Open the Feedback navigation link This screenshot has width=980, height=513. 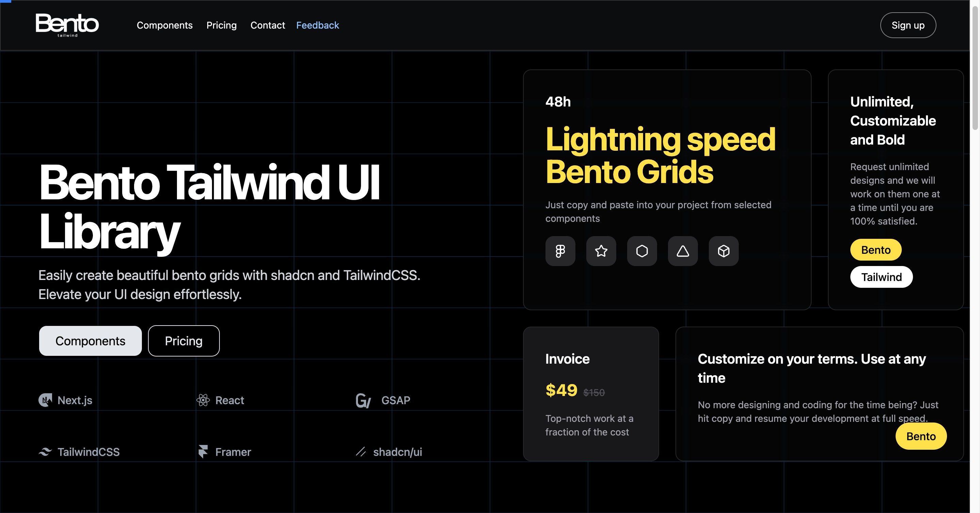pyautogui.click(x=318, y=25)
